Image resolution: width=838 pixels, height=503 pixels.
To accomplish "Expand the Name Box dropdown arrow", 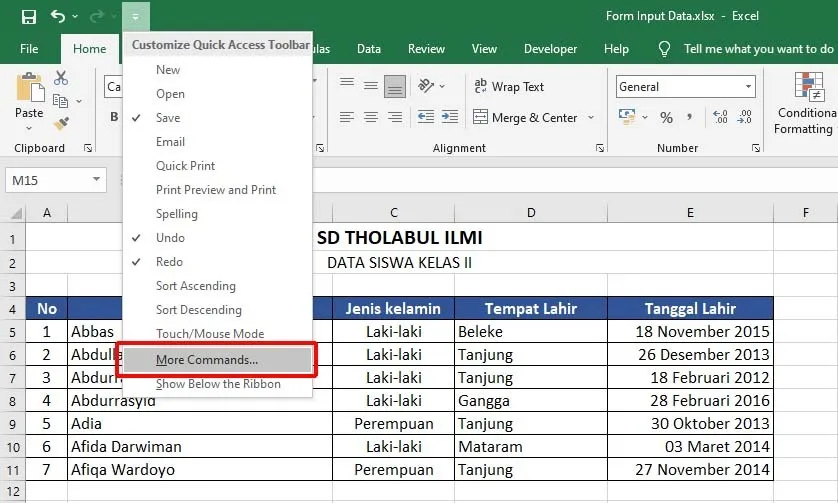I will (97, 180).
